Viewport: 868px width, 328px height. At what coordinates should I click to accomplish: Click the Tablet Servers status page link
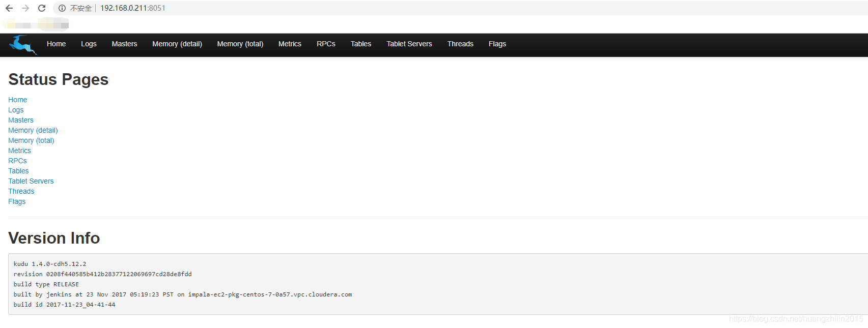[31, 182]
